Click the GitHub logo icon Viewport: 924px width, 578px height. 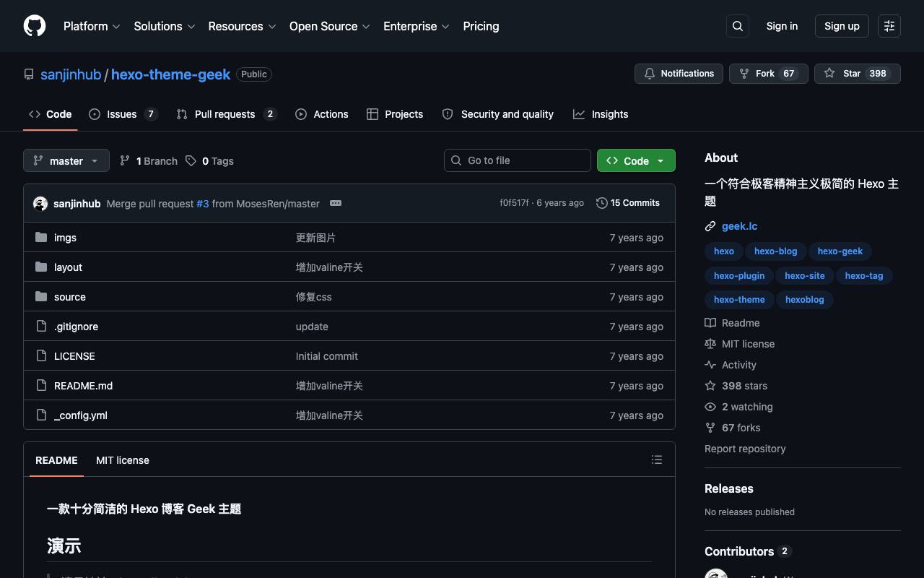coord(35,26)
